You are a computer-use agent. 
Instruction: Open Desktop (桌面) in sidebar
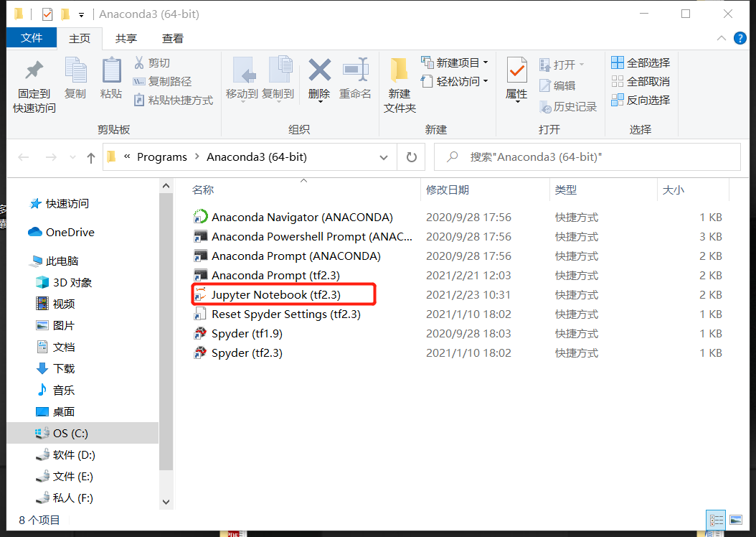coord(55,412)
